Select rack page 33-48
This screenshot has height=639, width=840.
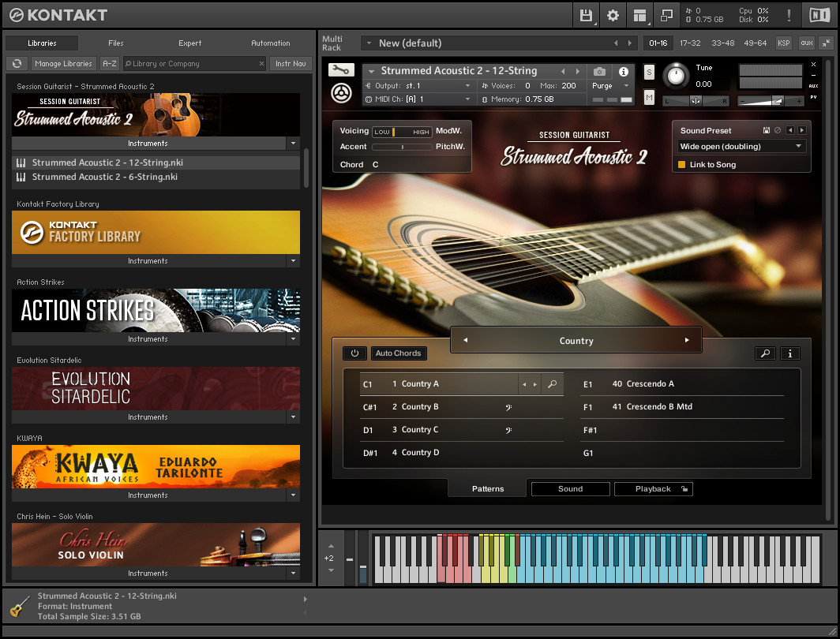click(722, 43)
